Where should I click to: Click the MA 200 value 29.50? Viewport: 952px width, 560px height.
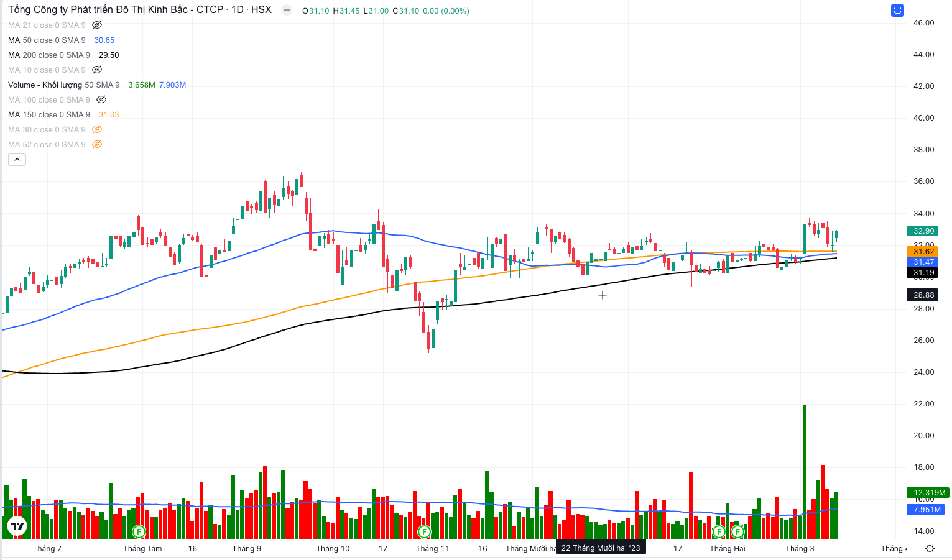pyautogui.click(x=109, y=55)
